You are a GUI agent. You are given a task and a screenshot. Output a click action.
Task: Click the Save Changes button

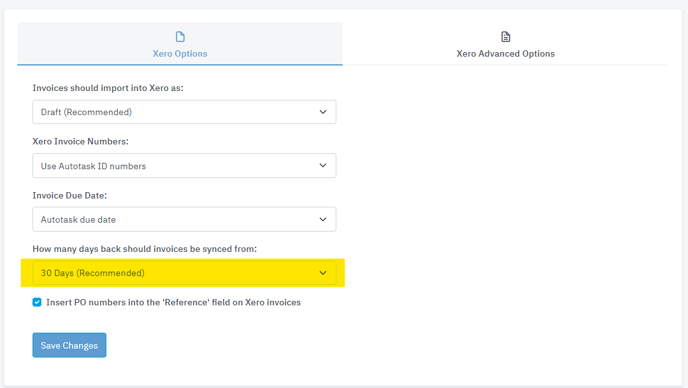(x=69, y=345)
